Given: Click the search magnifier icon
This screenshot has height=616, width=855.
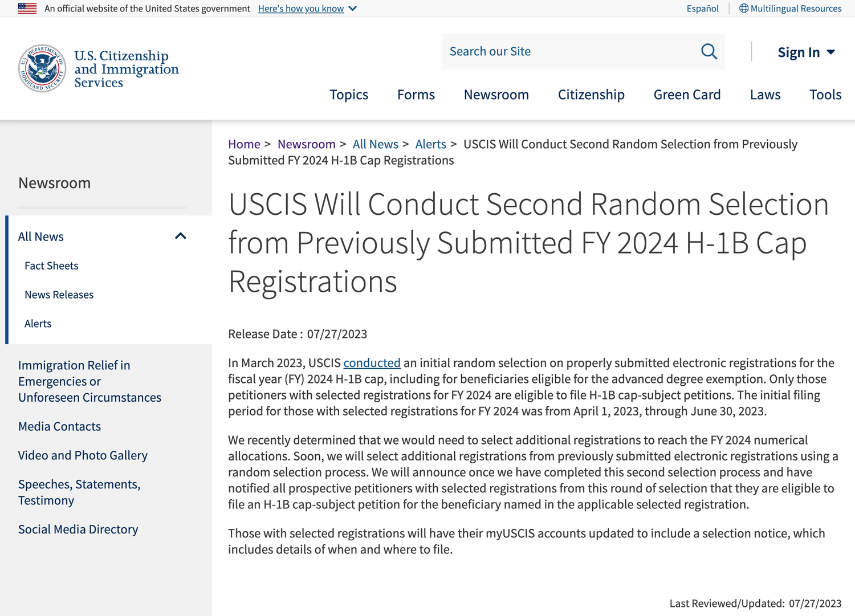Looking at the screenshot, I should [x=709, y=51].
